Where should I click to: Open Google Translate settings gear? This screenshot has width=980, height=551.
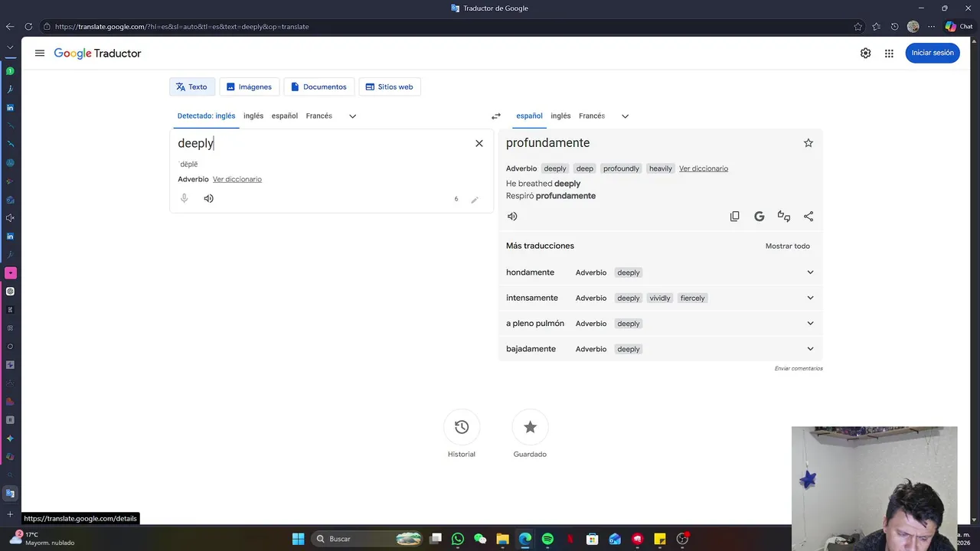tap(865, 54)
